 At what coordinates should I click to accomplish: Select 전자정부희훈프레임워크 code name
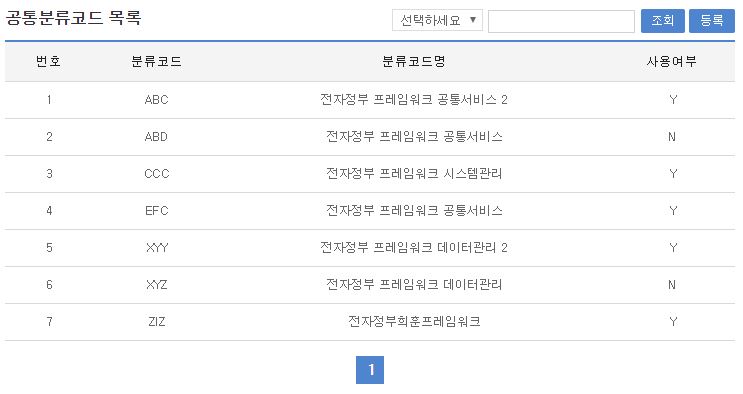pos(414,322)
